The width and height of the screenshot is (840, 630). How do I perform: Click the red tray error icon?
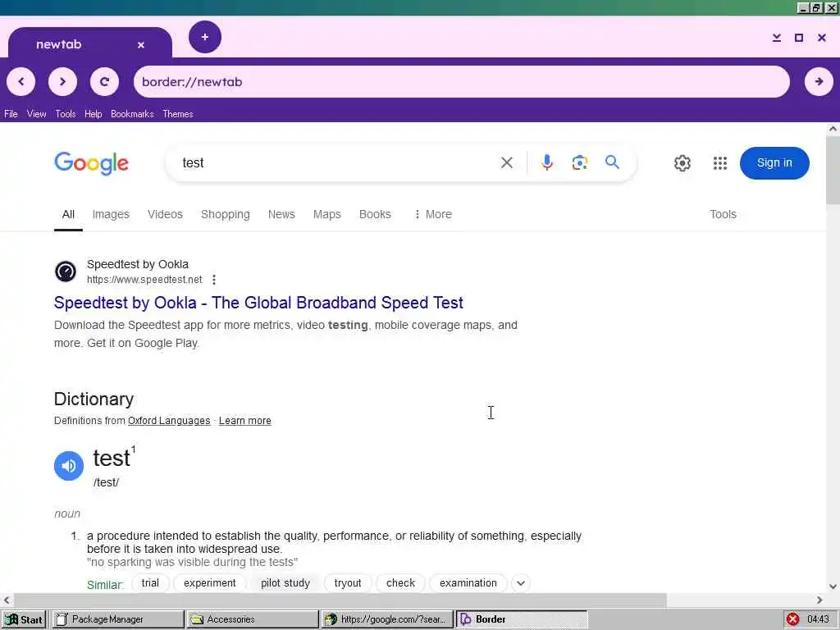coord(793,619)
